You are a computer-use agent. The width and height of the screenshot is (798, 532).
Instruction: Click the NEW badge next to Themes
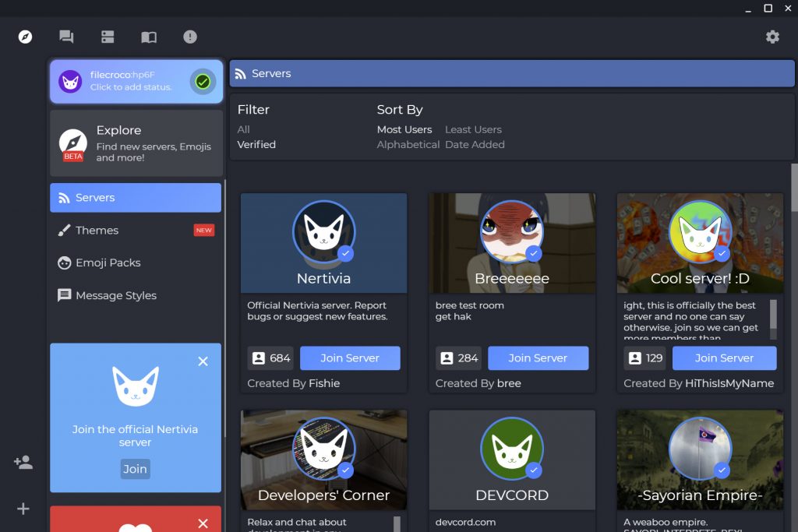[204, 231]
